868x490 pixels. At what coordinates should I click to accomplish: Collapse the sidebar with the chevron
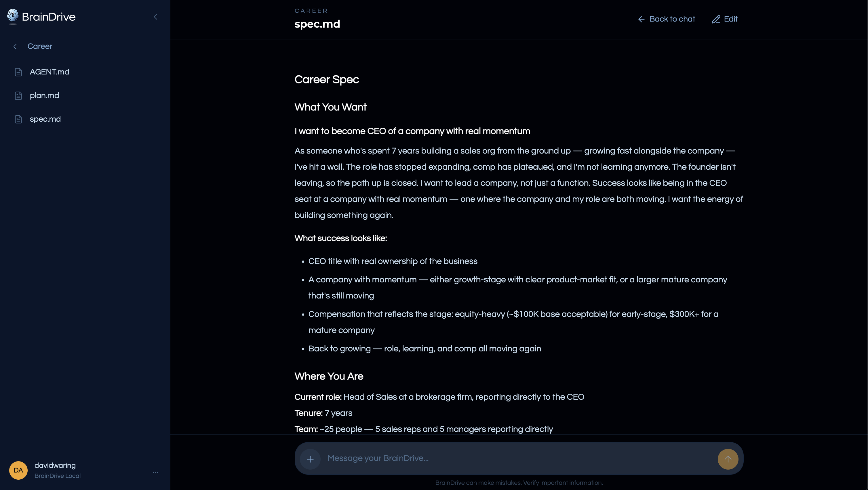click(x=155, y=16)
